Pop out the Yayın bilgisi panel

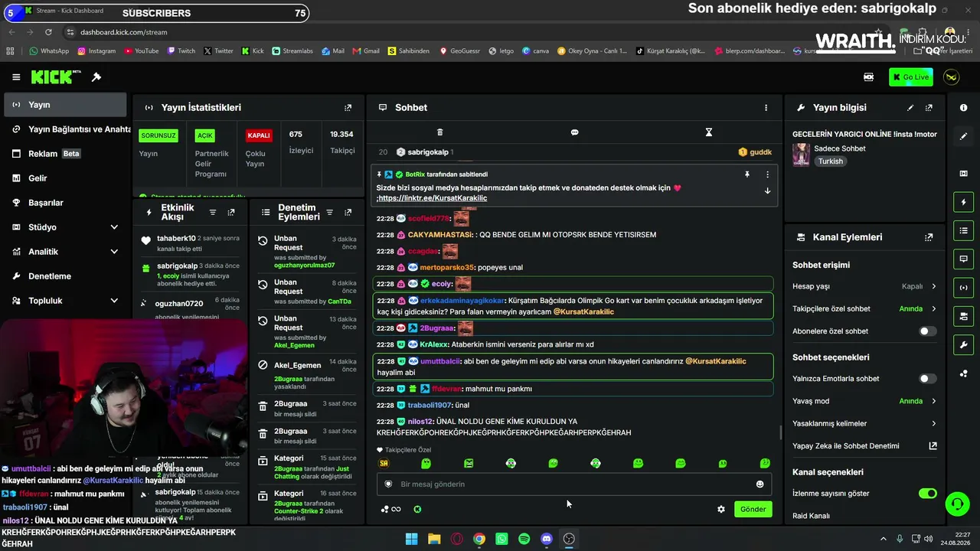tap(929, 108)
